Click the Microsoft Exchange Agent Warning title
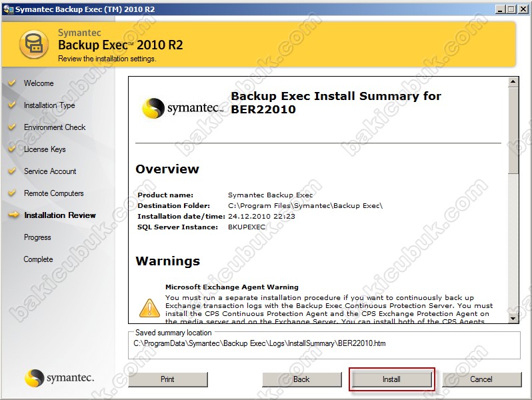 tap(232, 287)
